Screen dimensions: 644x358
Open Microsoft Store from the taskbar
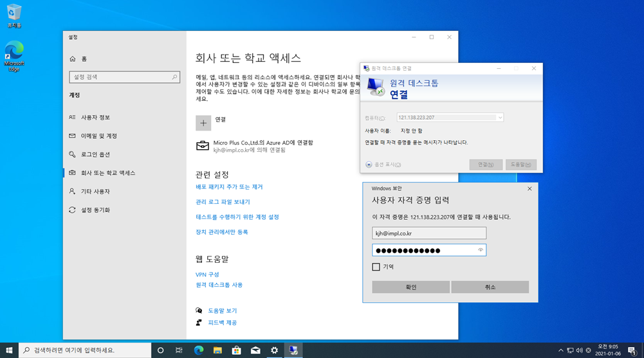pyautogui.click(x=236, y=350)
